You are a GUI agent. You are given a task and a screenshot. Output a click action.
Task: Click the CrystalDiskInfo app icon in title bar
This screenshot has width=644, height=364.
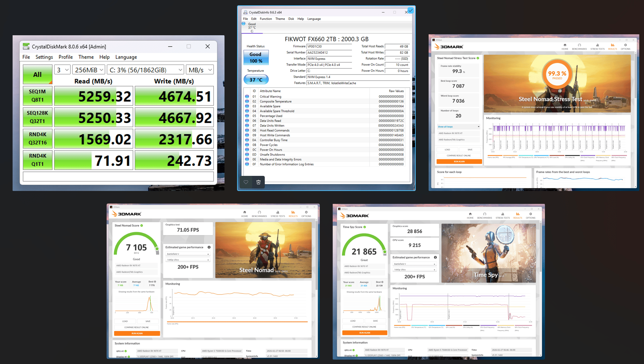245,12
